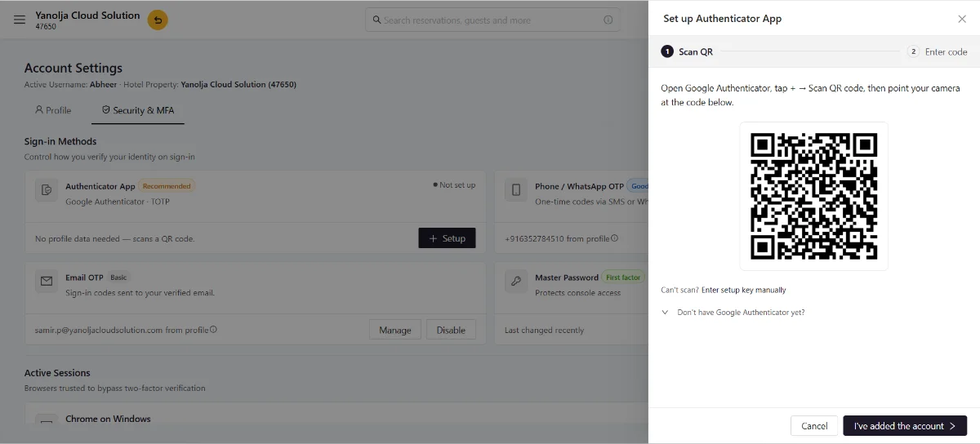The image size is (980, 444).
Task: Click the search magnifier icon
Action: tap(376, 20)
